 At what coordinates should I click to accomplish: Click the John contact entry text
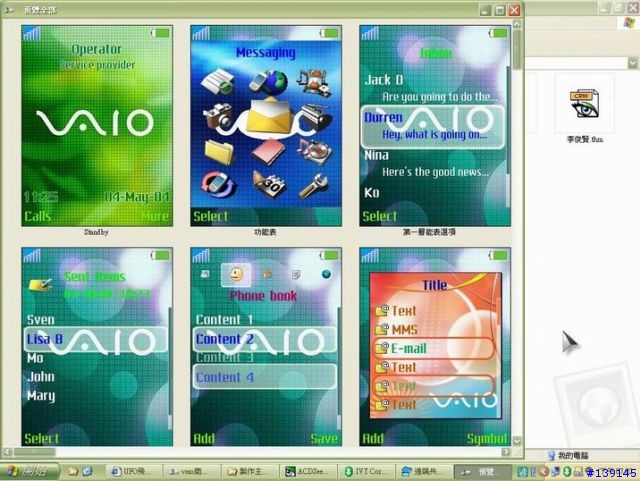click(x=41, y=376)
